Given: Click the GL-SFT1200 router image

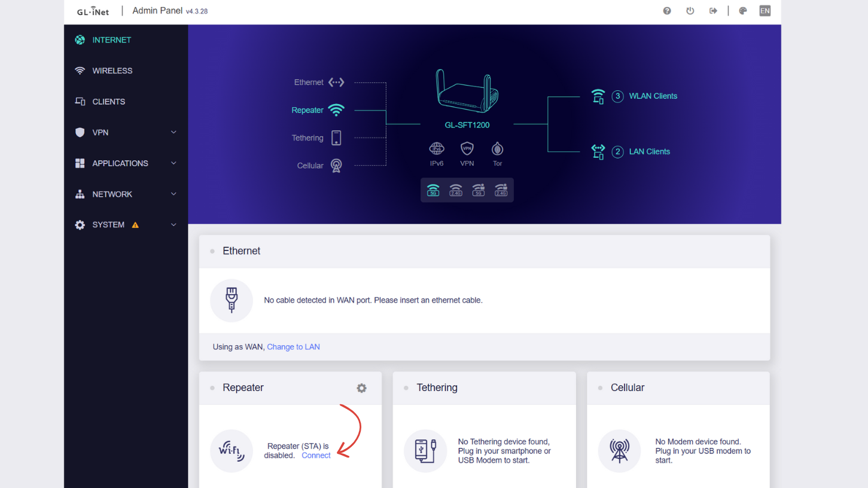Looking at the screenshot, I should (x=467, y=91).
